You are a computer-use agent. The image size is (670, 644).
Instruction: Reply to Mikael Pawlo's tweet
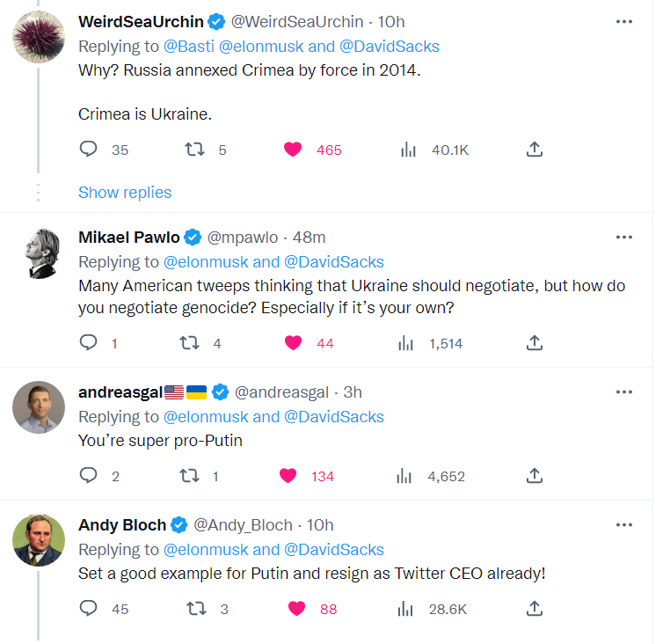tap(88, 343)
